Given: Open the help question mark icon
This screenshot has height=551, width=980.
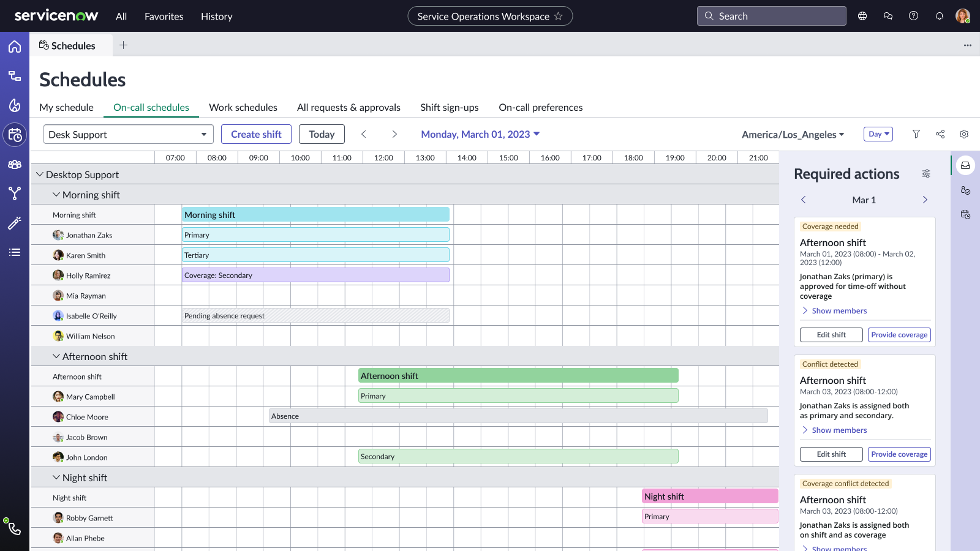Looking at the screenshot, I should (914, 16).
